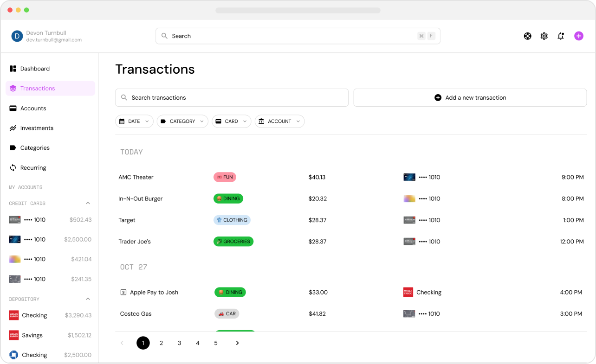Click the Recurring refresh icon in sidebar
This screenshot has height=364, width=596.
[13, 168]
